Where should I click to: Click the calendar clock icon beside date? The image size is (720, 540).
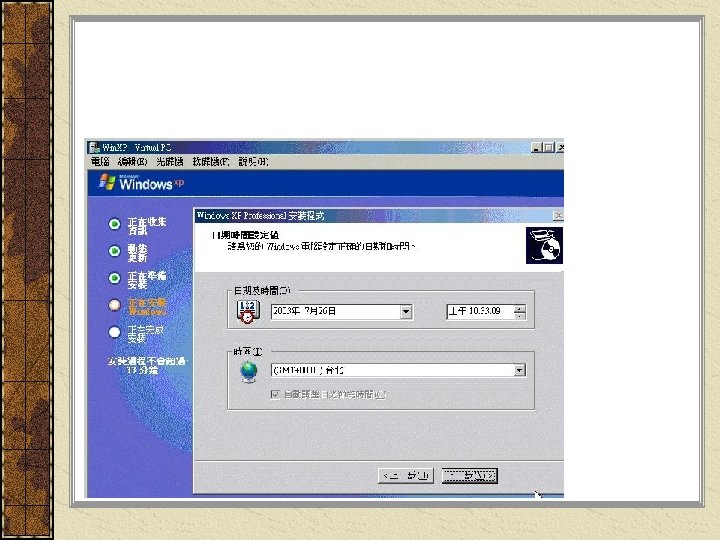tap(248, 312)
